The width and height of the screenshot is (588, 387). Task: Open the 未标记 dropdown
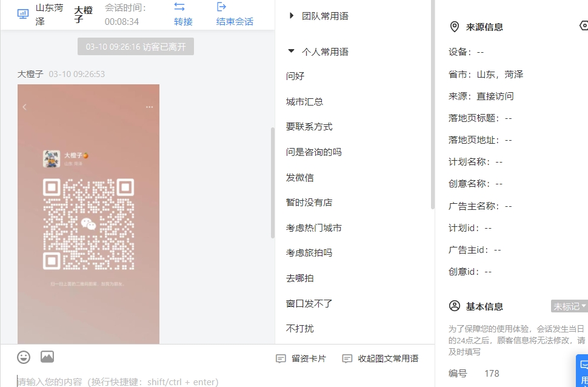(569, 306)
